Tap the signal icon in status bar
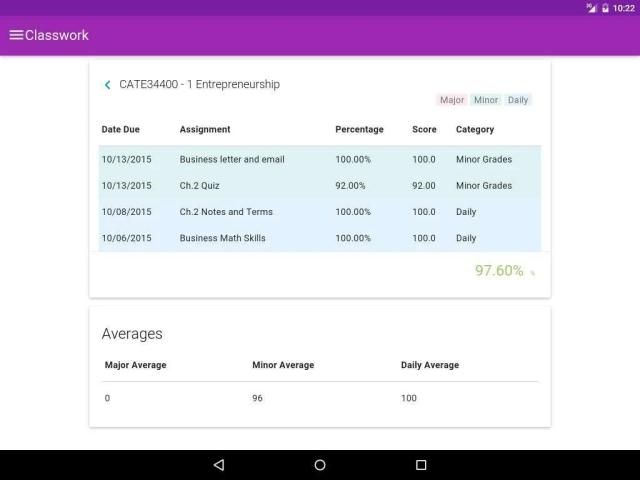 591,8
